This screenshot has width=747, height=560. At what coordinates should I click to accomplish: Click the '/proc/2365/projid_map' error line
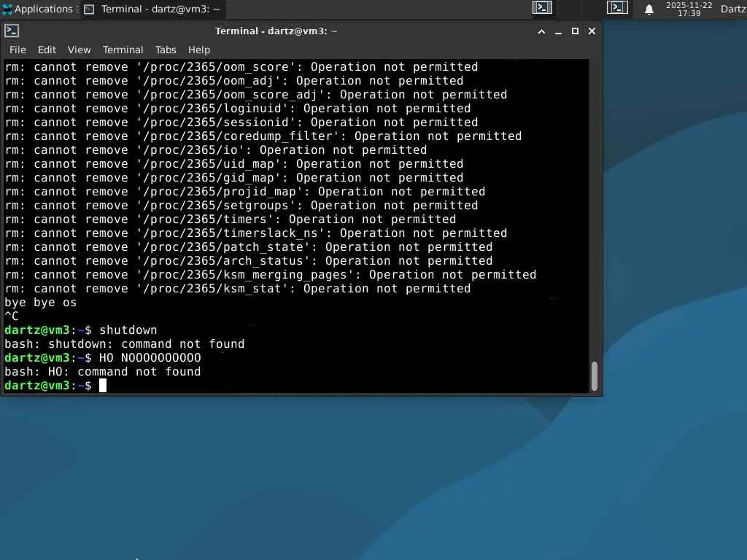245,192
